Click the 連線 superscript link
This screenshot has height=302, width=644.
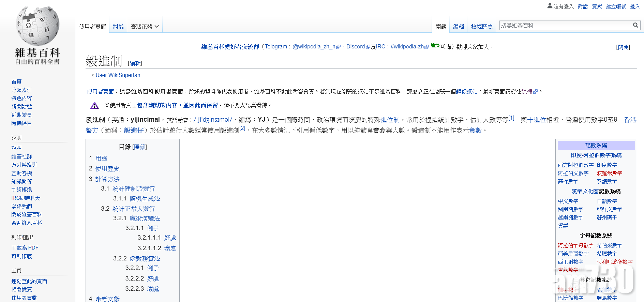pos(435,45)
